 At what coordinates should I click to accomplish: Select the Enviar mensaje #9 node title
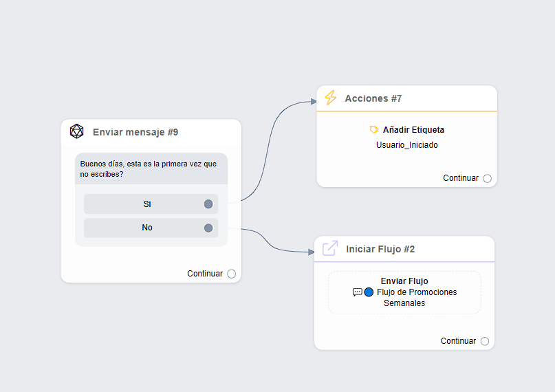point(135,132)
